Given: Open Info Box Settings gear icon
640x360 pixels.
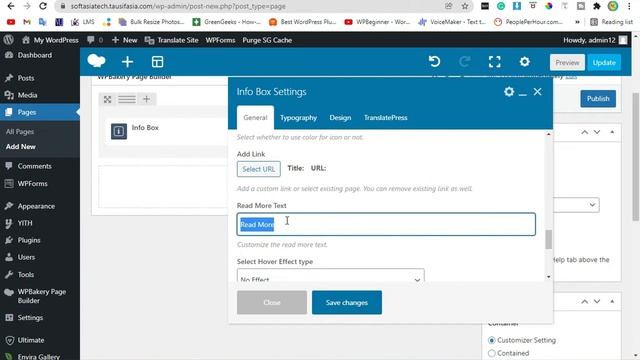Looking at the screenshot, I should (x=509, y=91).
